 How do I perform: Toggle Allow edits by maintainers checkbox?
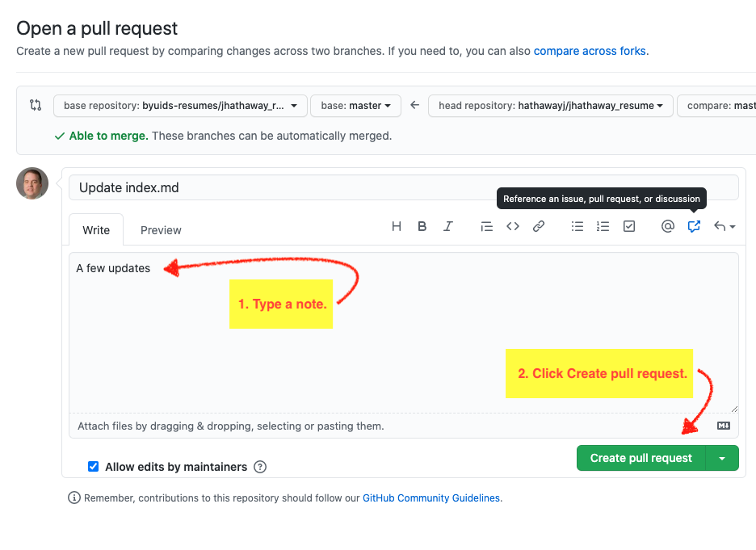[x=94, y=466]
